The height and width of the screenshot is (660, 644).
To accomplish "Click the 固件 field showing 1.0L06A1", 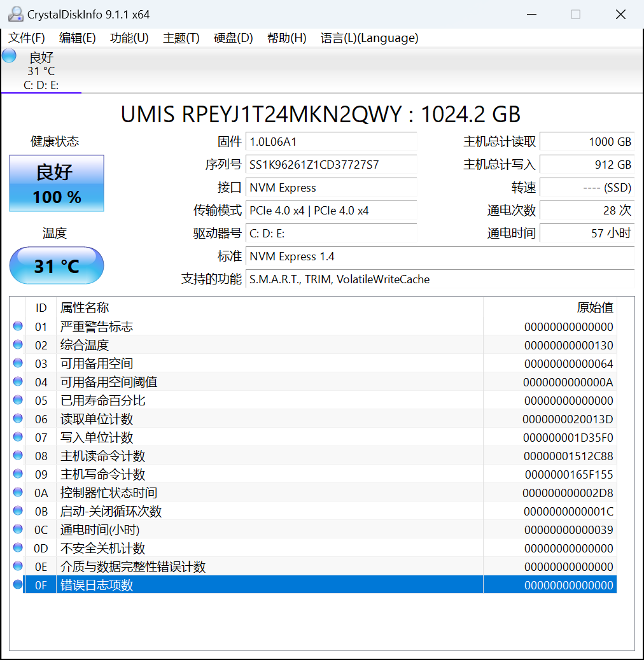I will (x=332, y=142).
